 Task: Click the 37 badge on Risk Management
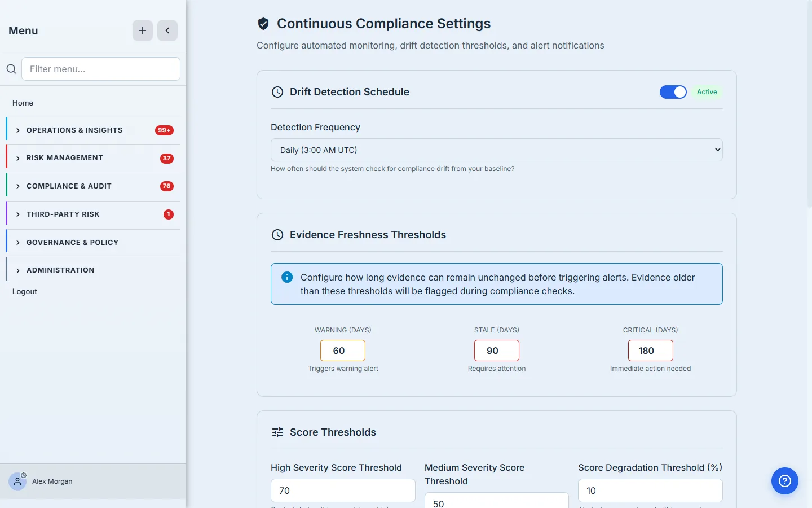[x=167, y=159]
